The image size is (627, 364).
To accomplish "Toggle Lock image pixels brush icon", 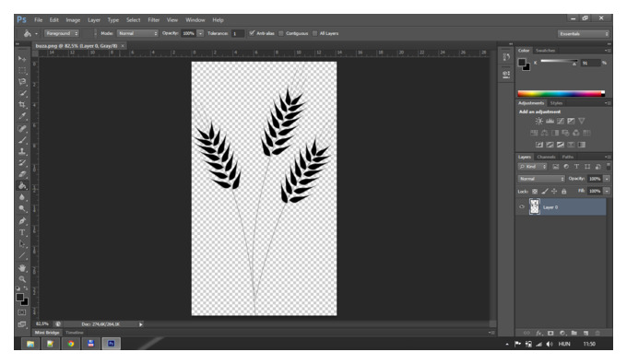I will point(545,192).
